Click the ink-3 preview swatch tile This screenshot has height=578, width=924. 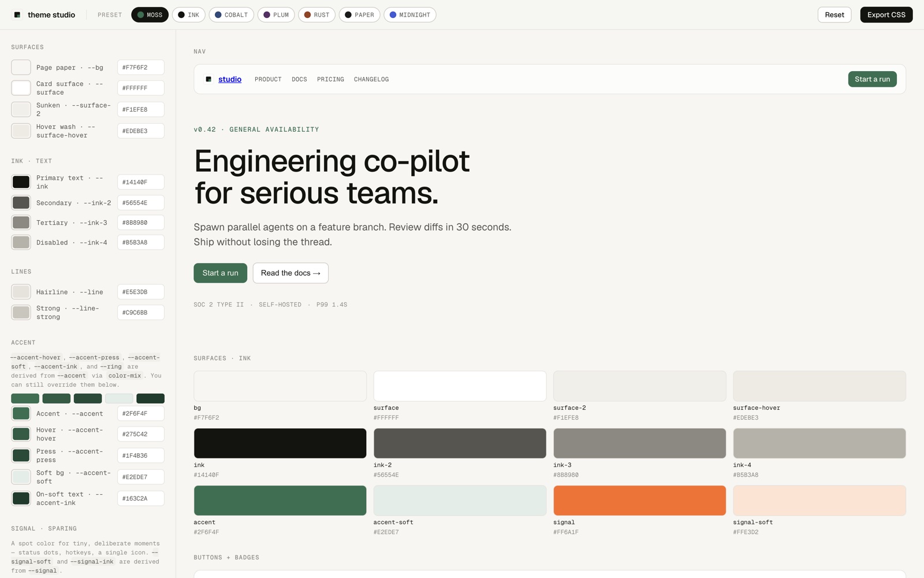click(x=639, y=443)
